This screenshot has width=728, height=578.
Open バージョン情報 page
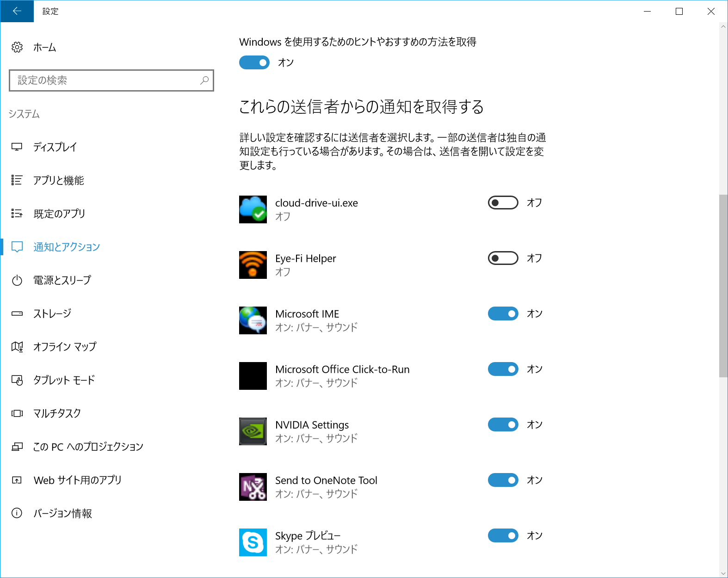point(62,513)
